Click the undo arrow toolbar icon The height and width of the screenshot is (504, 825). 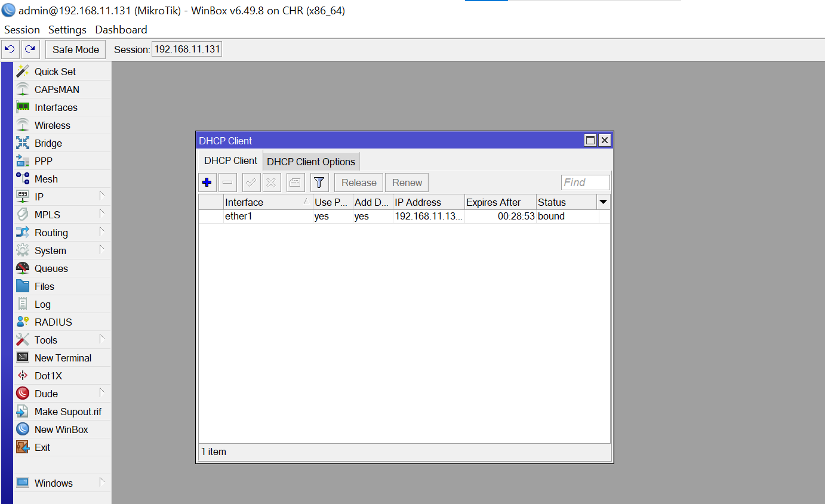coord(10,50)
